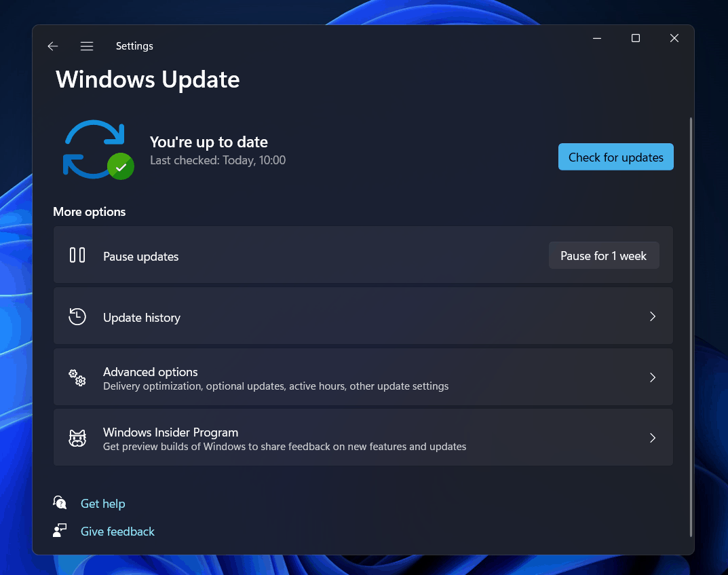This screenshot has height=575, width=728.
Task: Click the Pause updates label
Action: click(x=140, y=257)
